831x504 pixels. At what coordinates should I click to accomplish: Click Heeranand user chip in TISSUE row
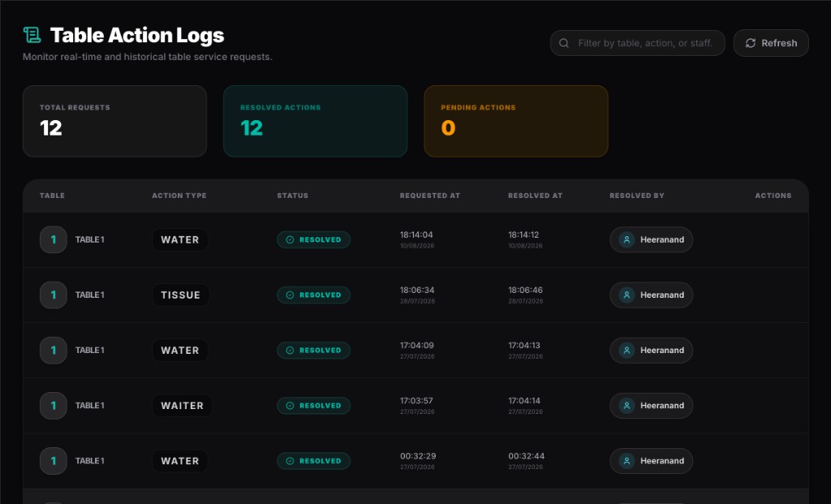651,295
